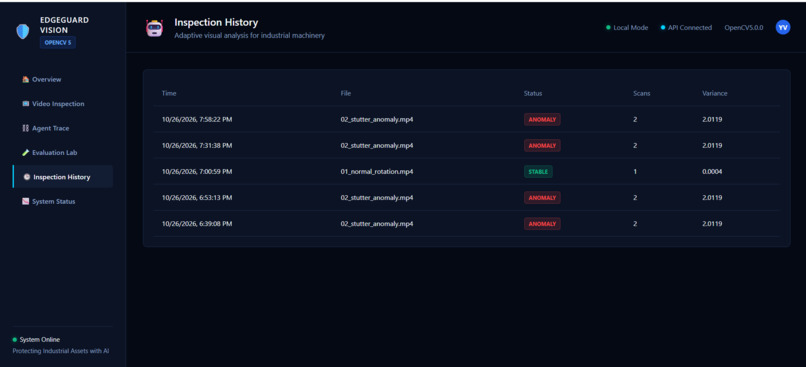Click the green System Online indicator dot
Image resolution: width=806 pixels, height=367 pixels.
(x=15, y=340)
